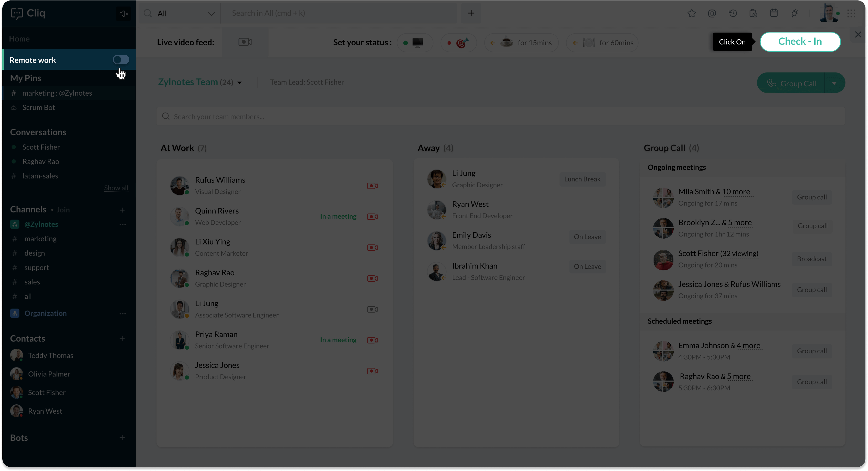Add a new contact with plus icon
868x471 pixels.
pyautogui.click(x=122, y=338)
